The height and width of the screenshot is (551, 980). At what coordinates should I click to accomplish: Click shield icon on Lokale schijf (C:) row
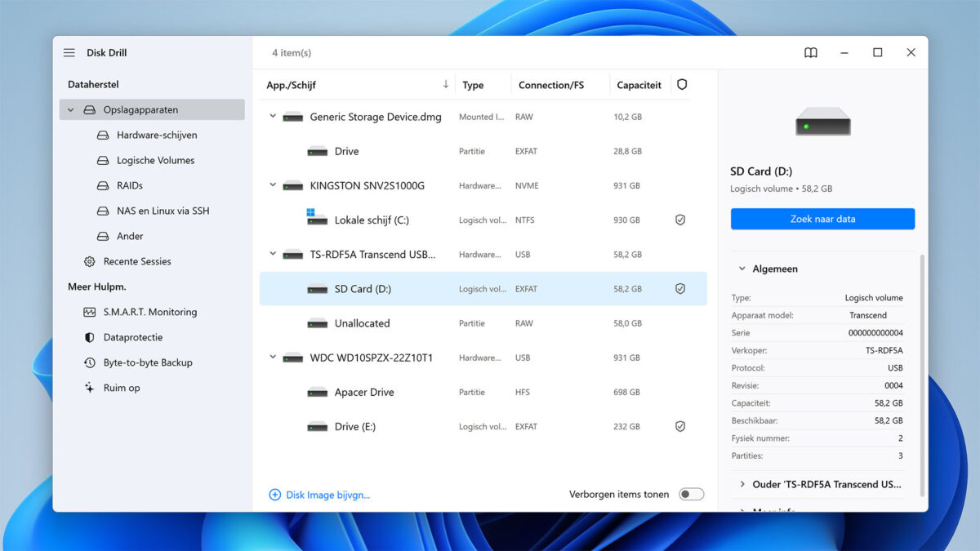(679, 220)
